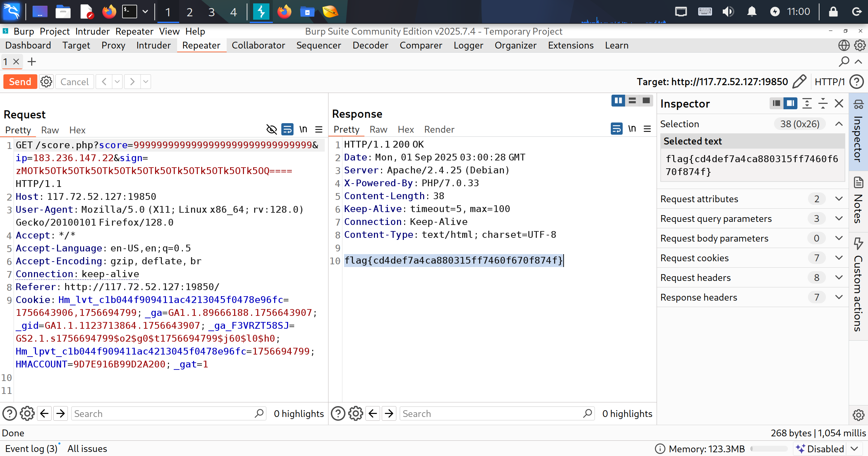Toggle hidden characters eye icon in Request
868x456 pixels.
point(271,129)
